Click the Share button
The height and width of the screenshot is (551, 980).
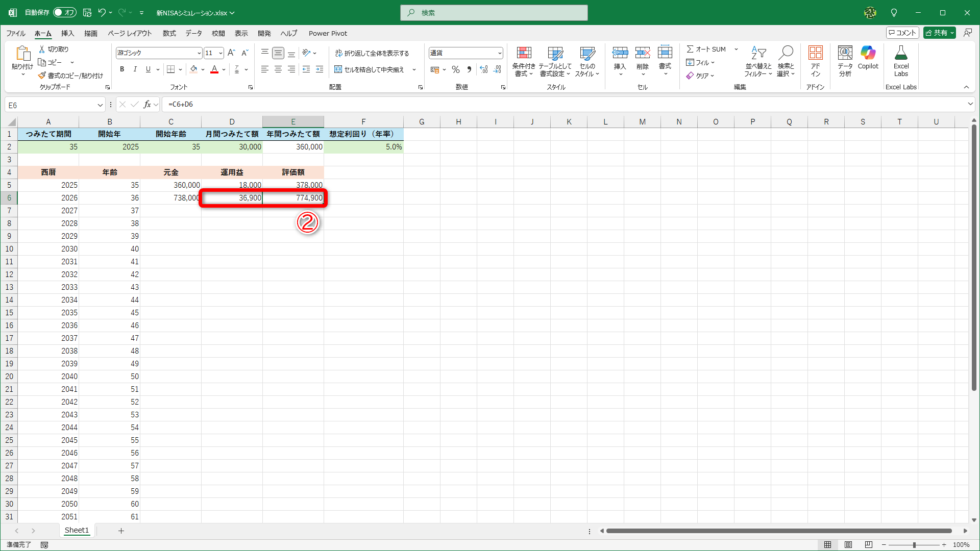point(936,33)
